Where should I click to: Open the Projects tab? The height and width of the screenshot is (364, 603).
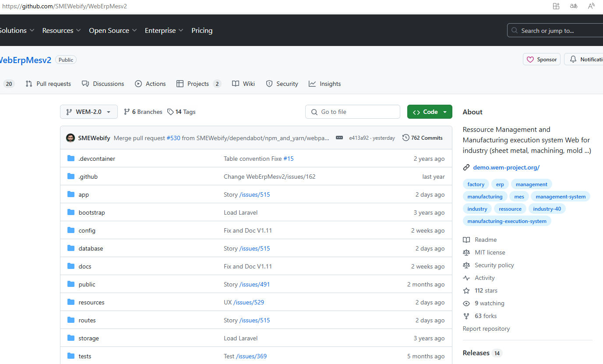[199, 84]
